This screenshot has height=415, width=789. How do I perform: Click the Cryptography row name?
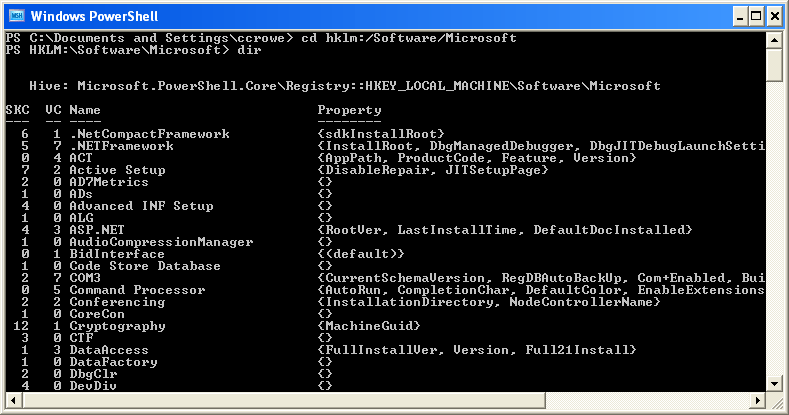pyautogui.click(x=117, y=326)
